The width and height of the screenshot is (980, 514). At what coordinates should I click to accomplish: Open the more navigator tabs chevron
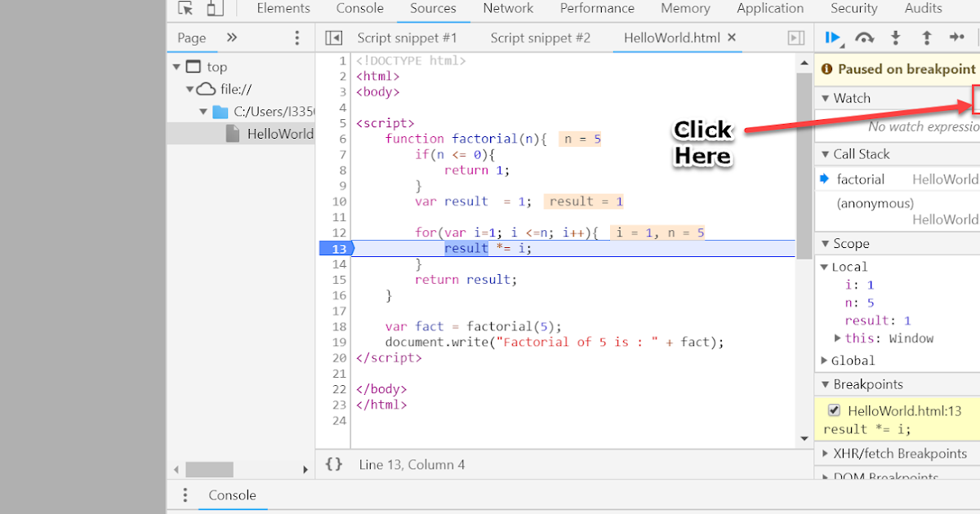[232, 38]
